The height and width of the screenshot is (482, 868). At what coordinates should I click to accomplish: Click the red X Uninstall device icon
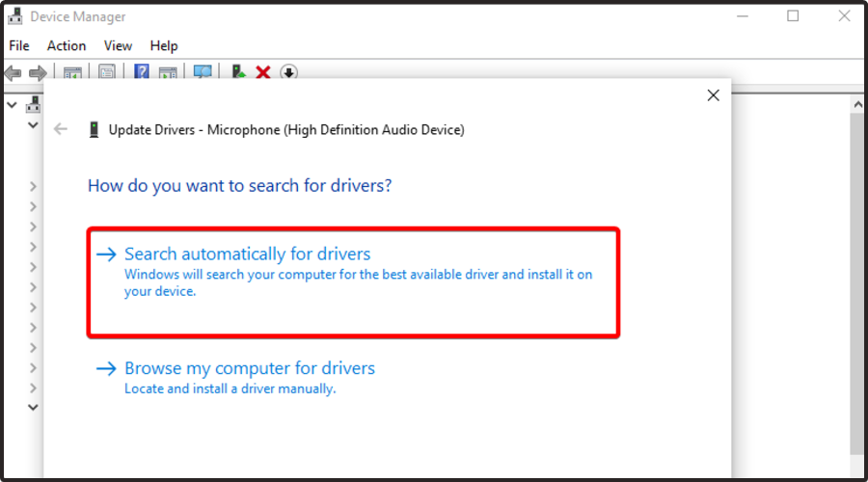263,72
